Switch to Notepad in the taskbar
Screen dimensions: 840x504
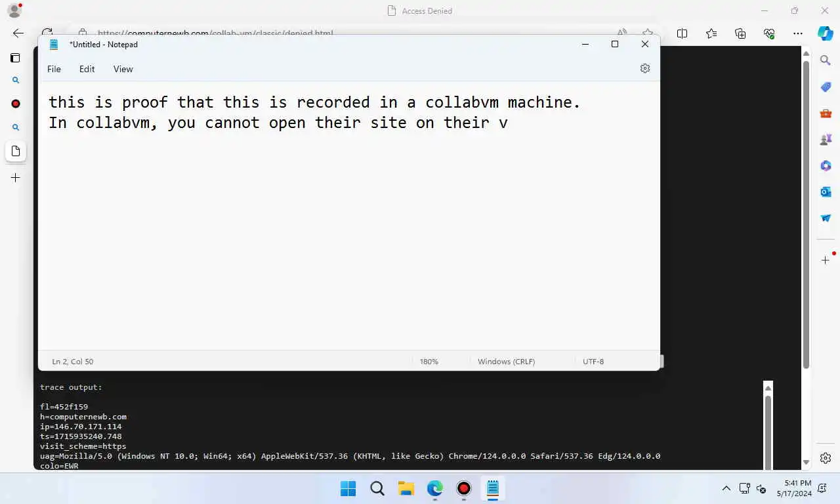click(492, 488)
